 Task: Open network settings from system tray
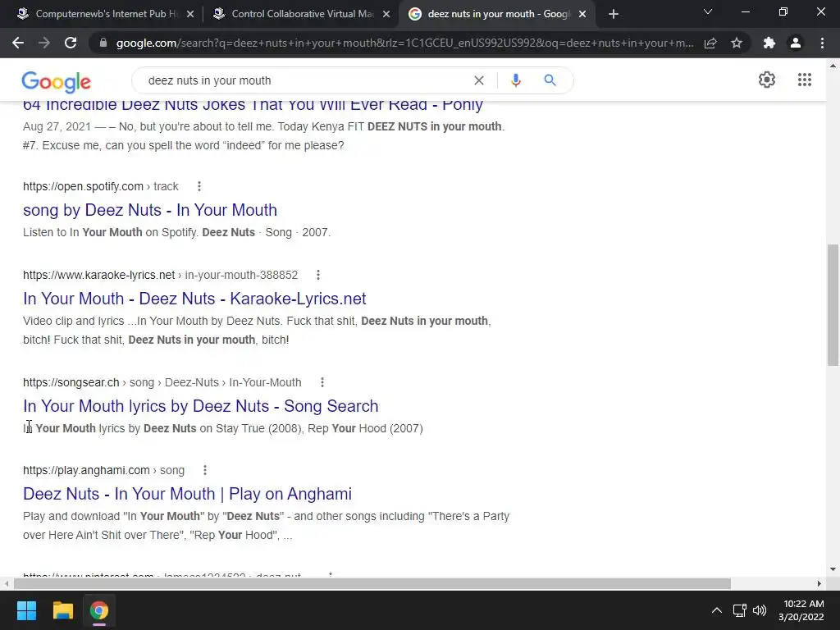point(740,610)
